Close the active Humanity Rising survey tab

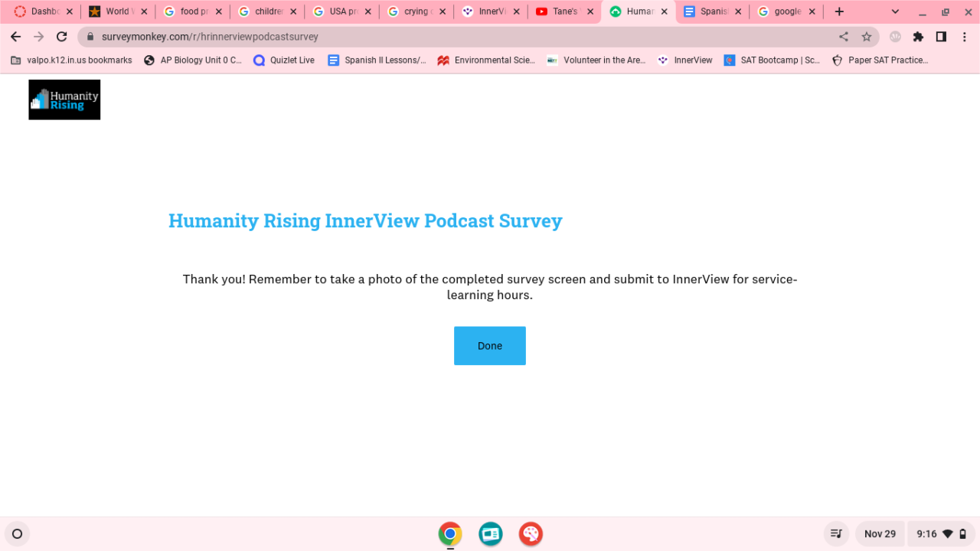click(x=664, y=11)
